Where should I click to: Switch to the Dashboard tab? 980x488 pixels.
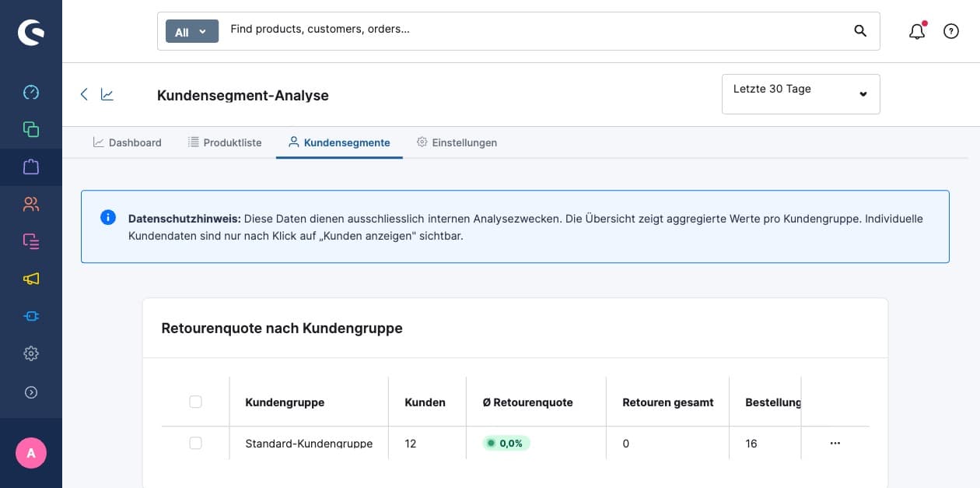(128, 142)
